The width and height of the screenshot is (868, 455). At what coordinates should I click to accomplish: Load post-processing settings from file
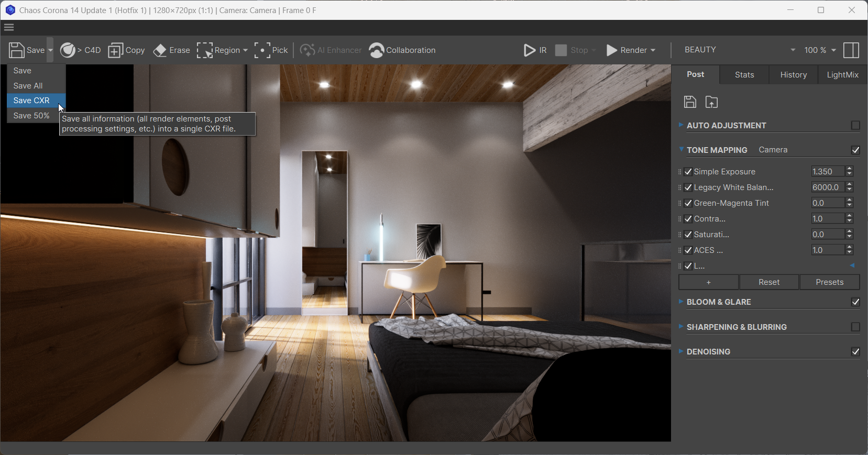coord(711,102)
